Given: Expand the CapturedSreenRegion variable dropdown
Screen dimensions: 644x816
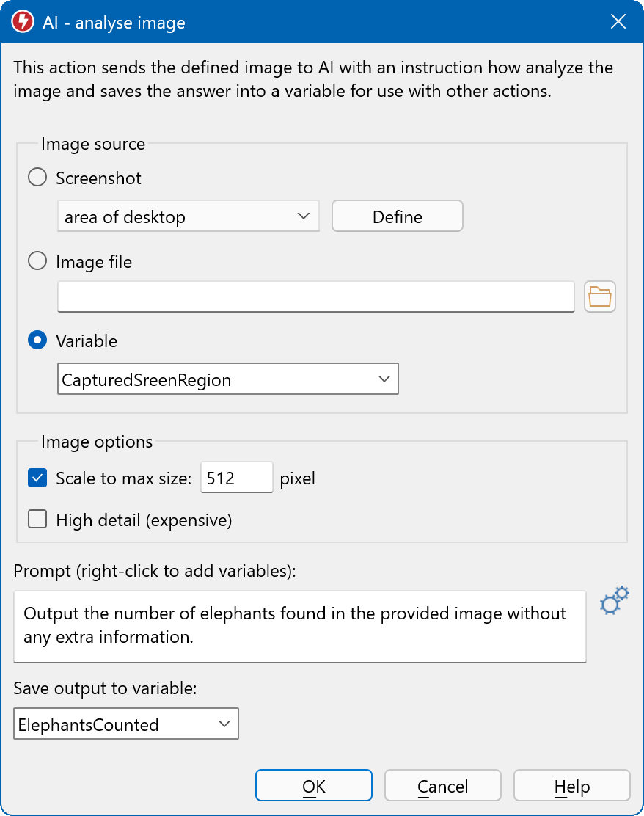Looking at the screenshot, I should point(227,379).
